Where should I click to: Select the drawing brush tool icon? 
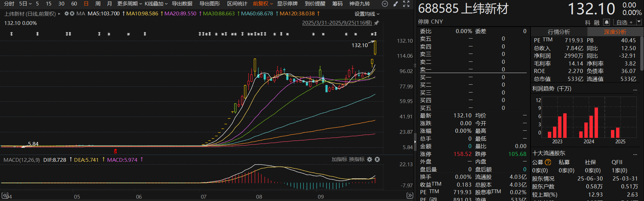(x=395, y=4)
